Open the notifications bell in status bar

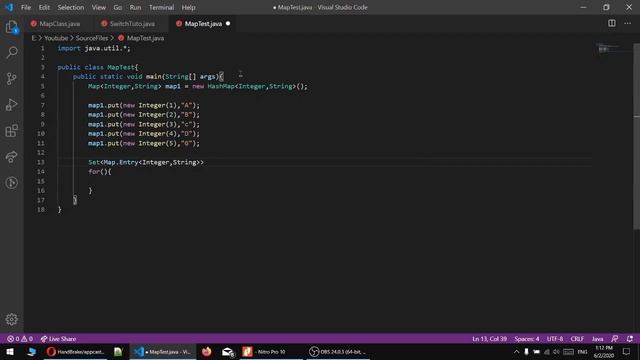coord(630,339)
